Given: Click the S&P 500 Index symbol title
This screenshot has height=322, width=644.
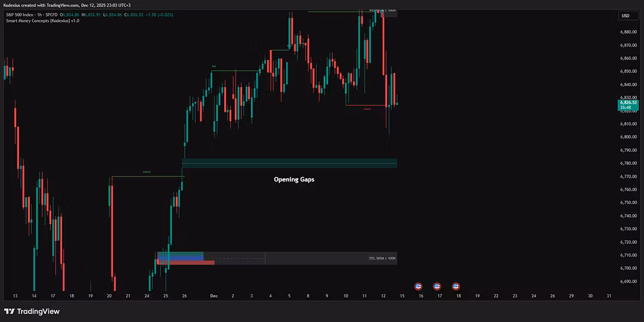Looking at the screenshot, I should (27, 14).
